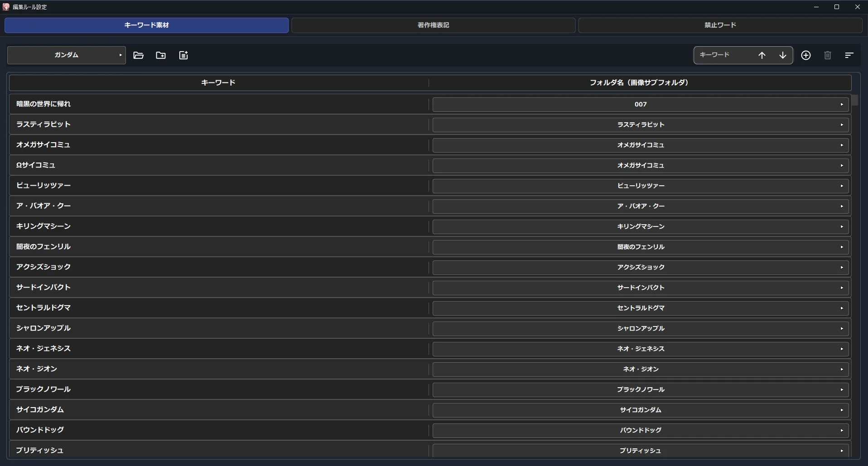
Task: Jump to next keyword match with down arrow
Action: click(783, 55)
